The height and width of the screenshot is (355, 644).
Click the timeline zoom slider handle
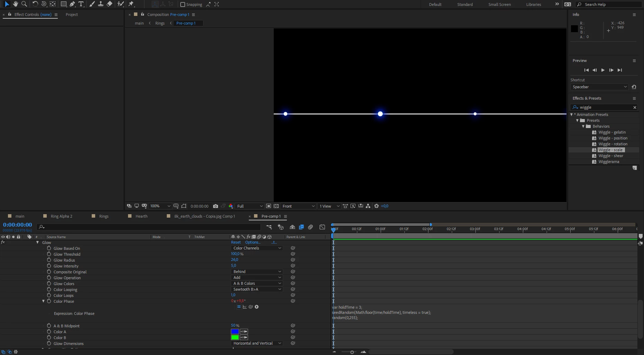352,352
